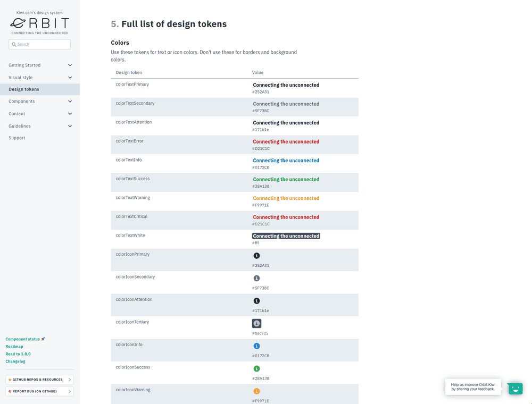This screenshot has width=532, height=404.
Task: Click the blue colorIconInfo icon
Action: (256, 346)
